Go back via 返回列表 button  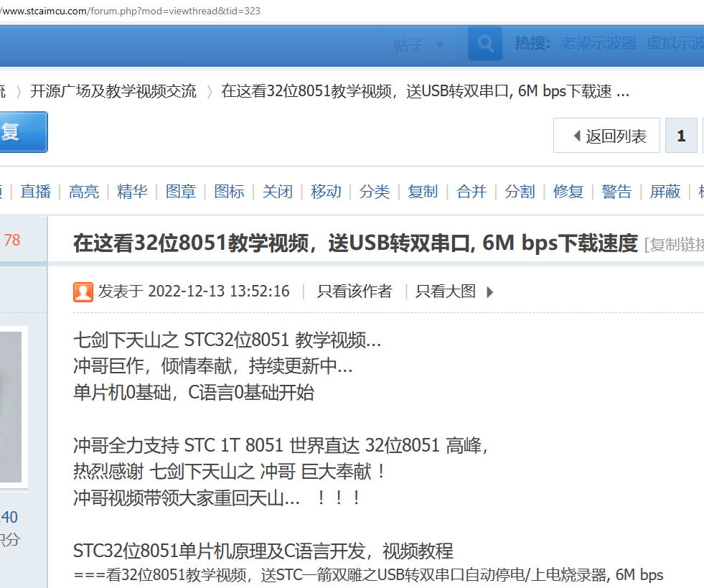point(606,136)
